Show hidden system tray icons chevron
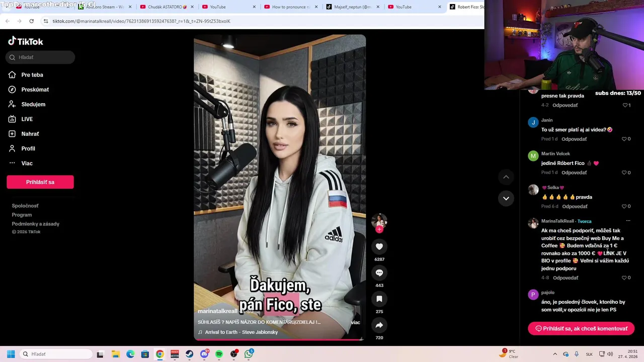644x362 pixels. [x=555, y=354]
